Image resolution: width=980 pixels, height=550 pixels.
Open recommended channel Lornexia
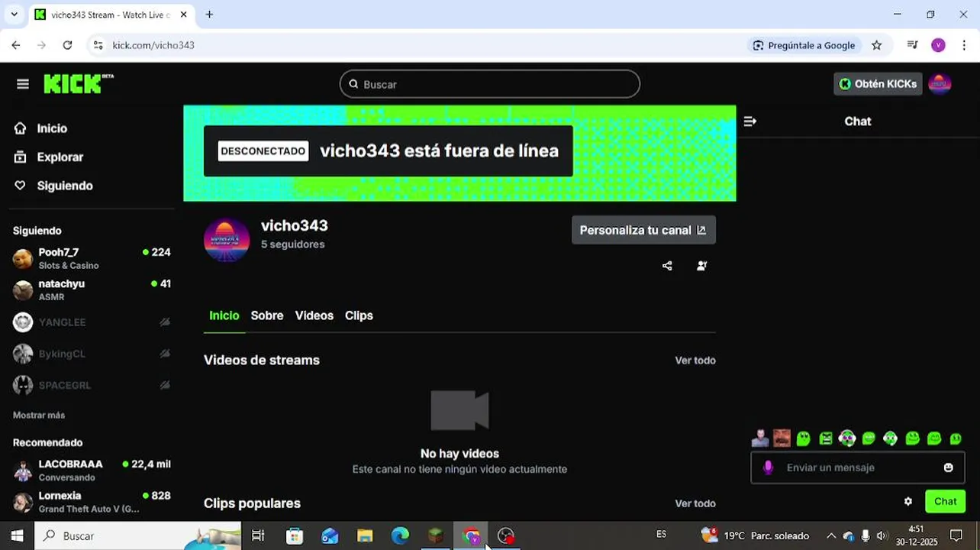(92, 502)
